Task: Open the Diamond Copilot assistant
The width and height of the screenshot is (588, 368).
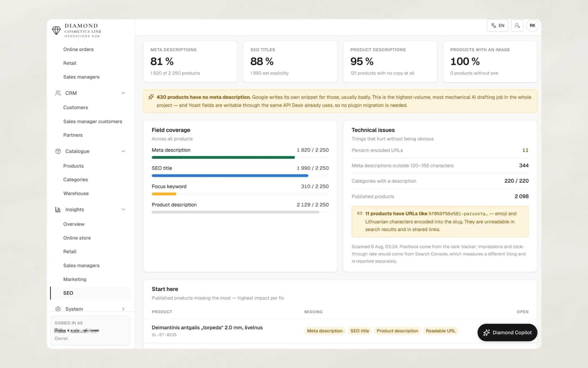Action: pos(507,333)
